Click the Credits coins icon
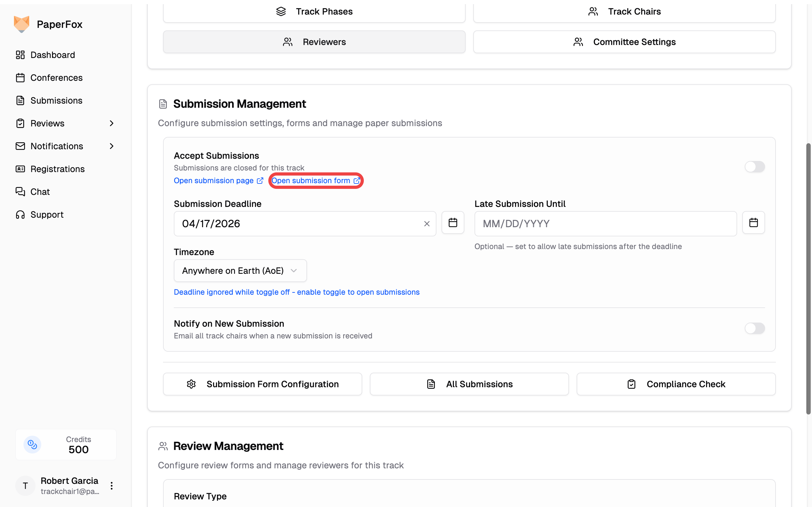812x507 pixels. point(32,445)
